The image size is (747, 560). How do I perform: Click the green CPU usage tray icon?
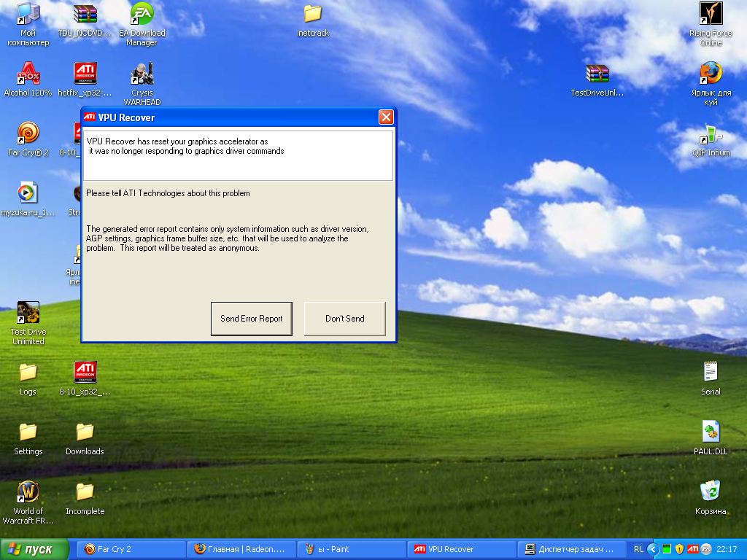(667, 549)
